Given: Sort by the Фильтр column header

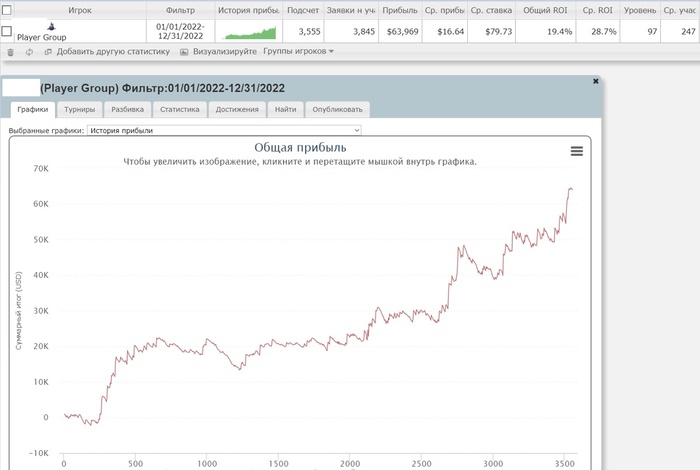Looking at the screenshot, I should [180, 10].
